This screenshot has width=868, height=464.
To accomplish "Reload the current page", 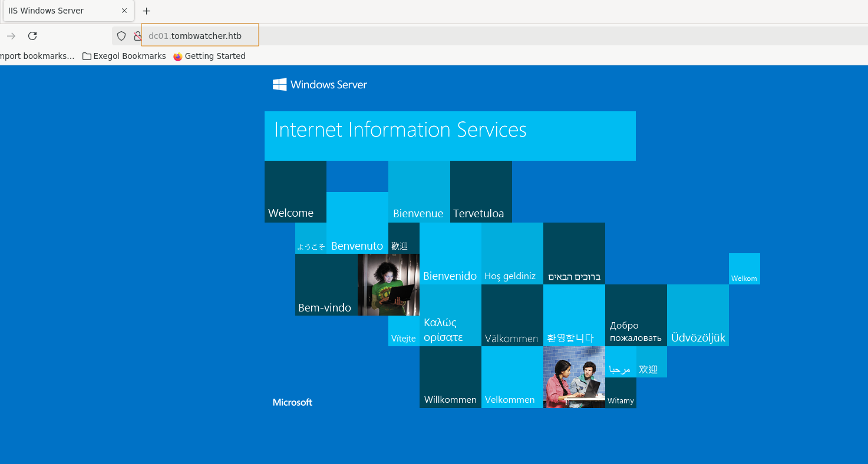I will click(32, 36).
